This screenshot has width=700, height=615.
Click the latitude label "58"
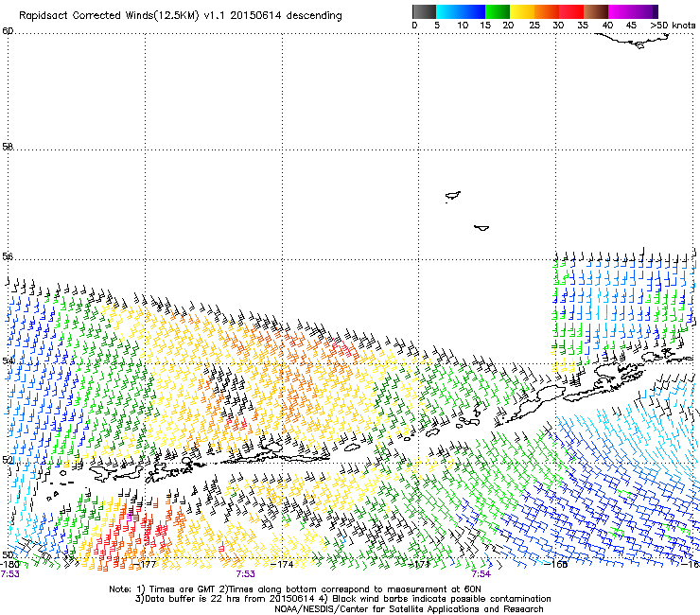pyautogui.click(x=8, y=147)
